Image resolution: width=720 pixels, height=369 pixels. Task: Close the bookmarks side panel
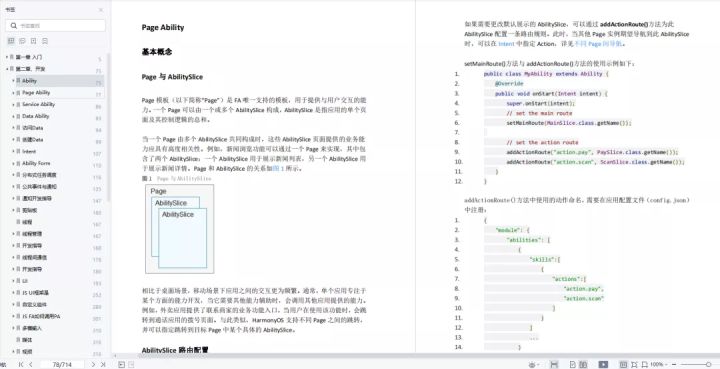pos(101,10)
